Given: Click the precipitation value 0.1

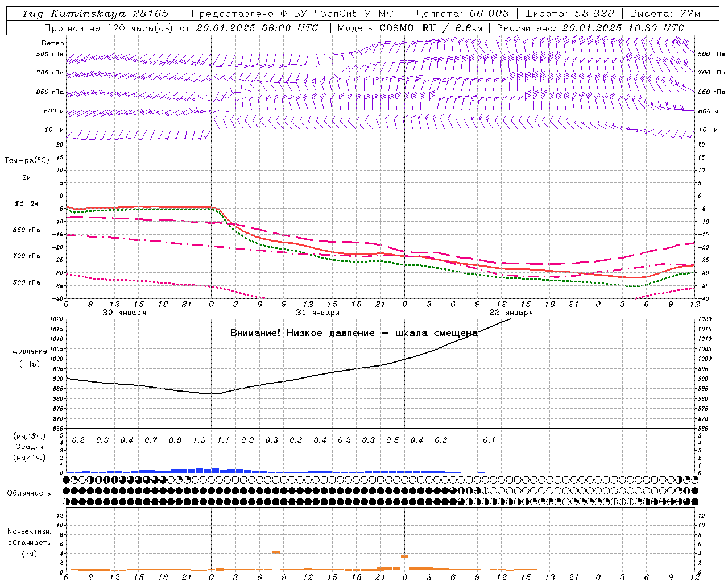Looking at the screenshot, I should 489,440.
